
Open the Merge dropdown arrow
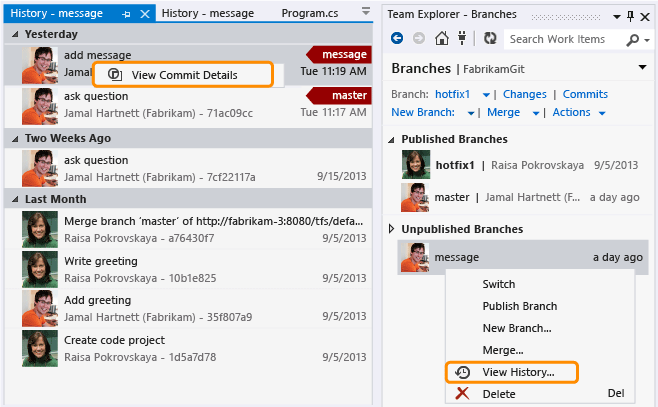click(x=535, y=113)
